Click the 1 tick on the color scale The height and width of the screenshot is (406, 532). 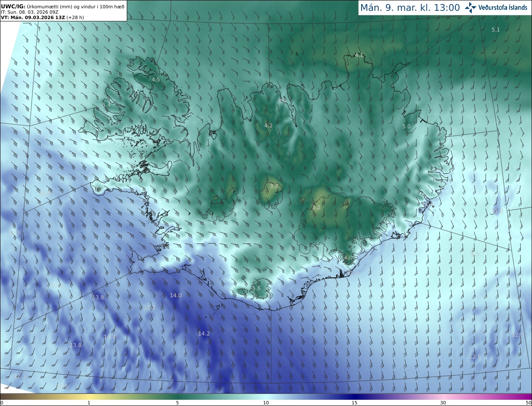[x=89, y=403]
